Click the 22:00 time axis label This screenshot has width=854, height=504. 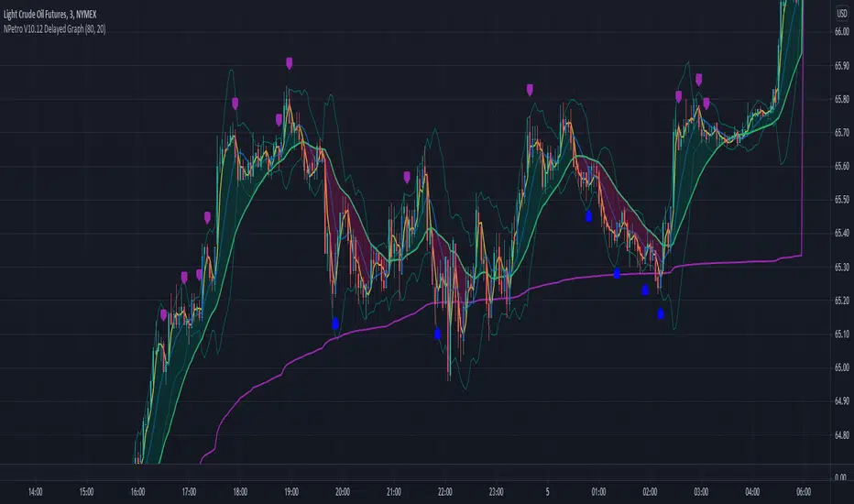click(445, 492)
